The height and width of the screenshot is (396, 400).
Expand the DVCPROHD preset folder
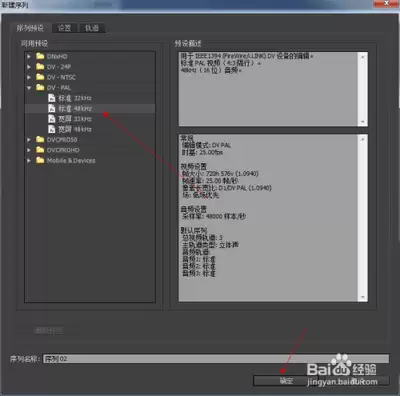(29, 150)
